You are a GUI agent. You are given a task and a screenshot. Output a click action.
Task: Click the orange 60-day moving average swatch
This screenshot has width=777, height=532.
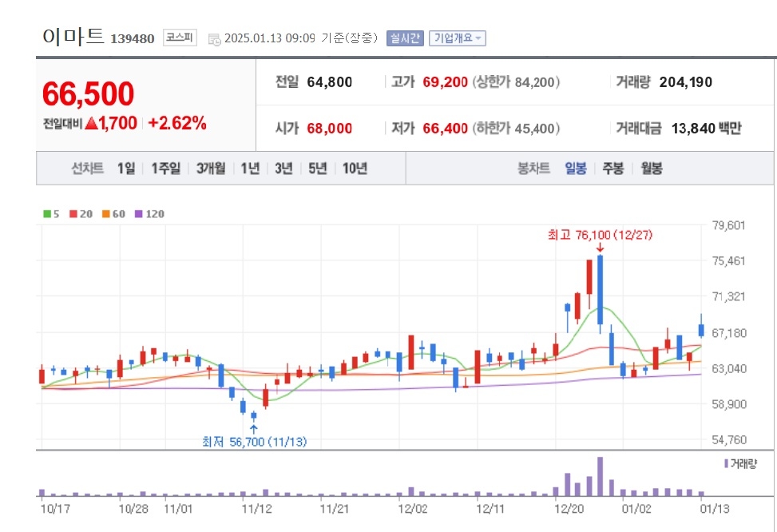(106, 214)
